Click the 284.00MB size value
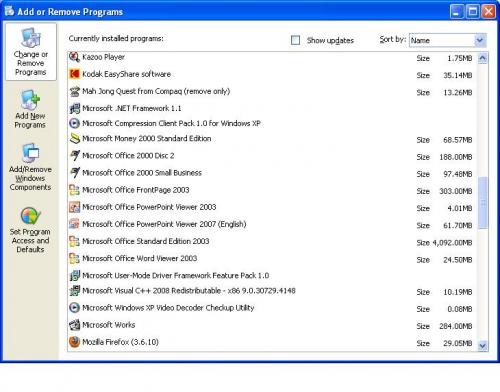Image resolution: width=500 pixels, height=392 pixels. (456, 326)
